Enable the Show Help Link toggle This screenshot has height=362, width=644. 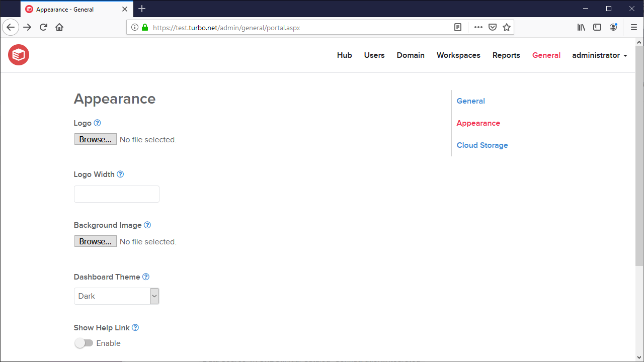tap(84, 343)
